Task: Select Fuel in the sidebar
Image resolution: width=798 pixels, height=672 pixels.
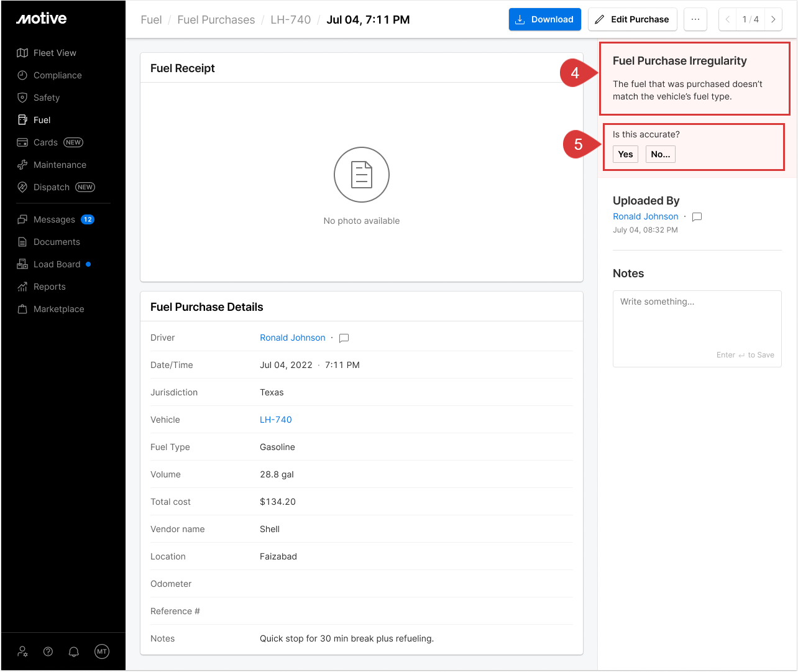Action: pyautogui.click(x=42, y=120)
